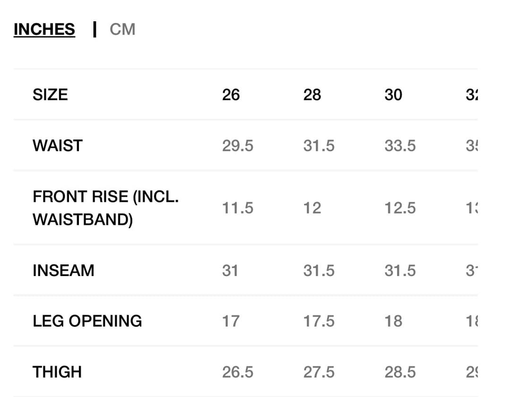Click thigh value 28.5
Screen dimensions: 532x397
pyautogui.click(x=400, y=372)
